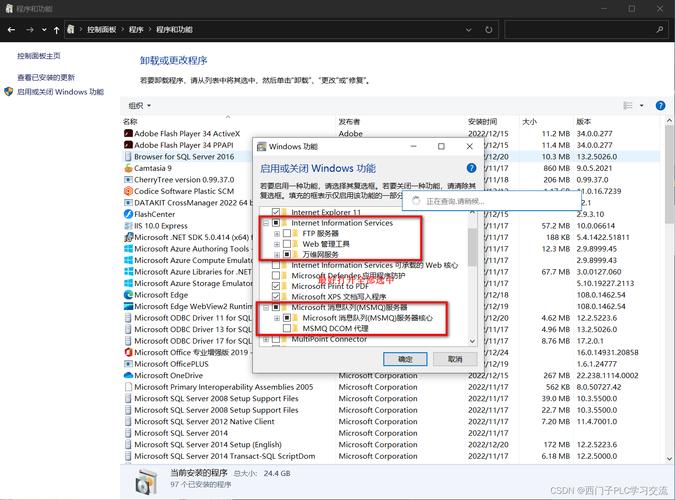Expand the FTP 服务器 tree node

click(x=277, y=234)
